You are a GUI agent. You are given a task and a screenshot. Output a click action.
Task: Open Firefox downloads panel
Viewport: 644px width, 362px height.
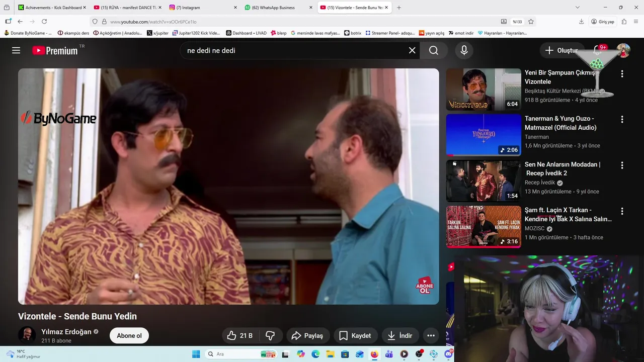(x=581, y=22)
